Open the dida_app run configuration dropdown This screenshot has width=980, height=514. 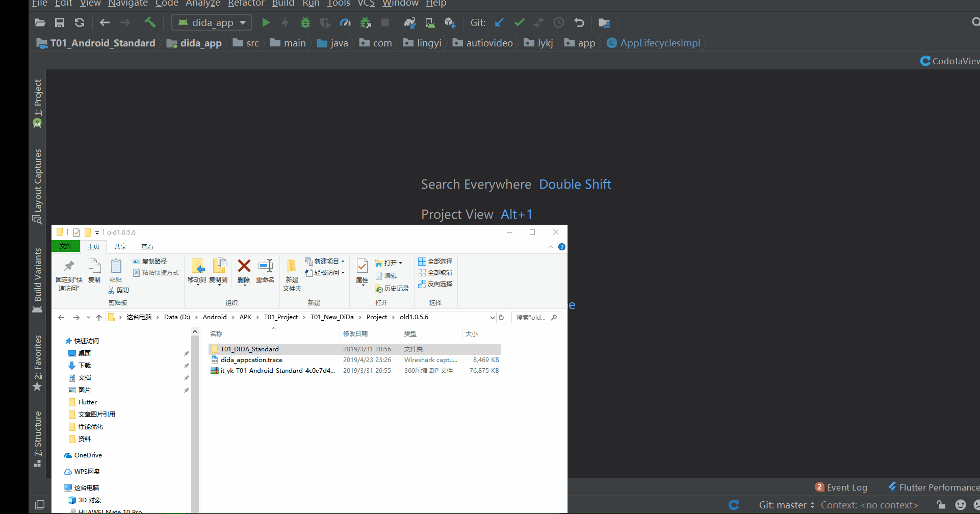[x=212, y=22]
